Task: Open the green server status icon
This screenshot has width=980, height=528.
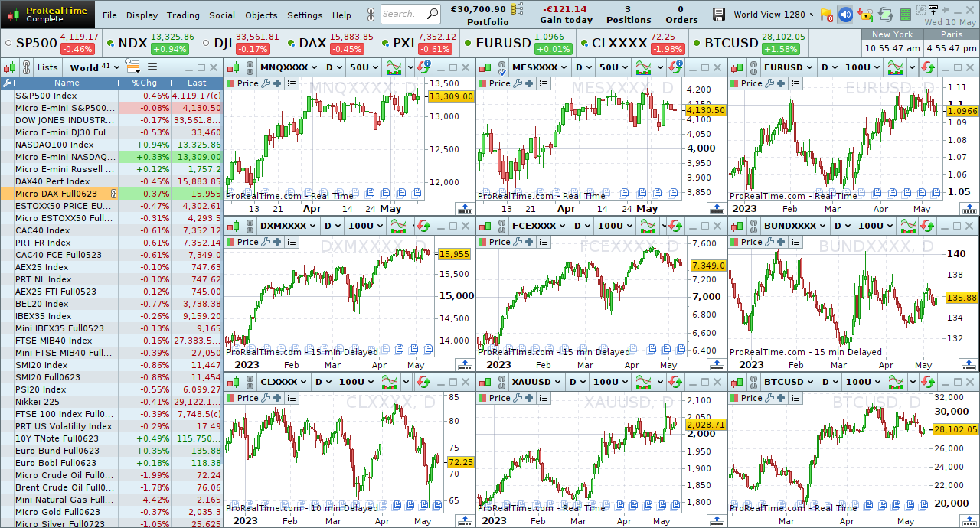Action: pyautogui.click(x=905, y=15)
